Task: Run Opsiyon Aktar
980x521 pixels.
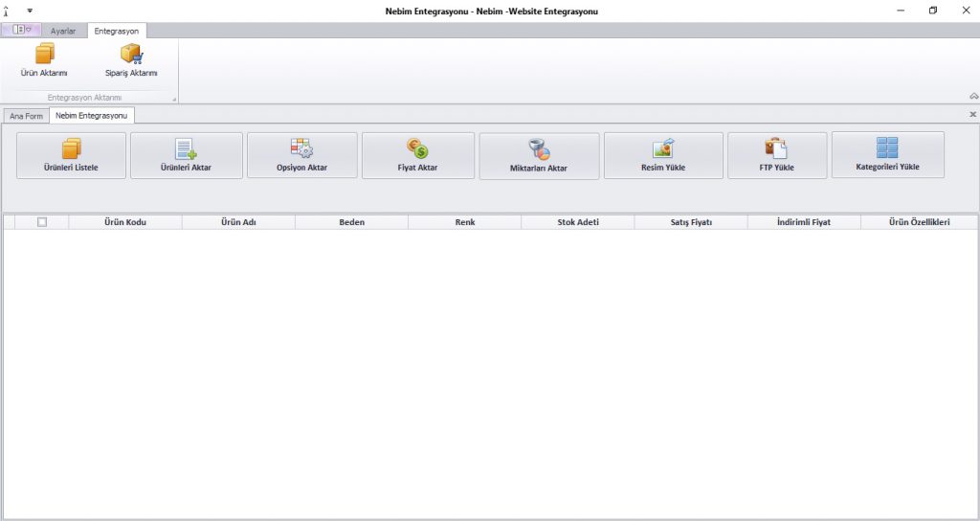Action: coord(301,156)
